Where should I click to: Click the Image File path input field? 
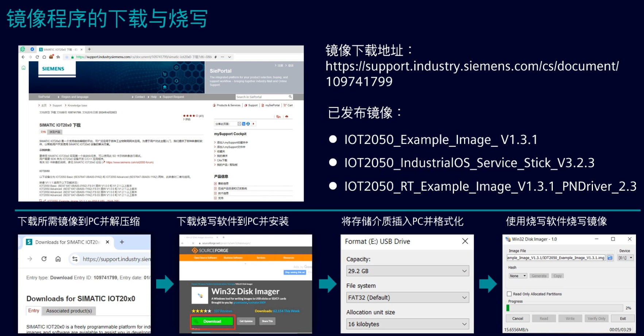(x=556, y=258)
